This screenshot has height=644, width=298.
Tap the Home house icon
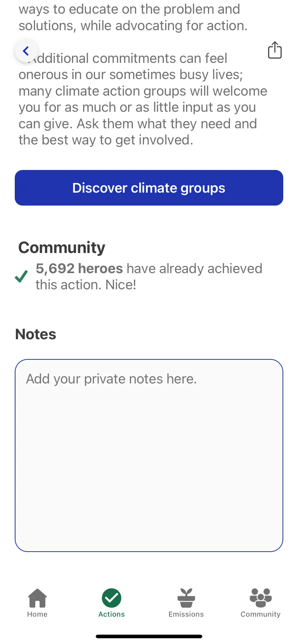click(37, 598)
